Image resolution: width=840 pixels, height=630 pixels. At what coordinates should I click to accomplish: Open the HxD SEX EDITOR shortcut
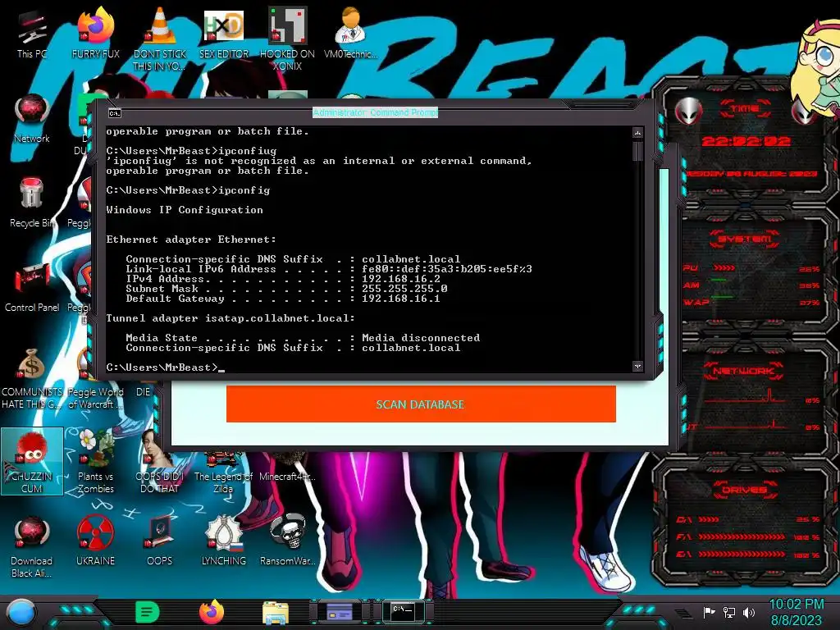click(223, 34)
